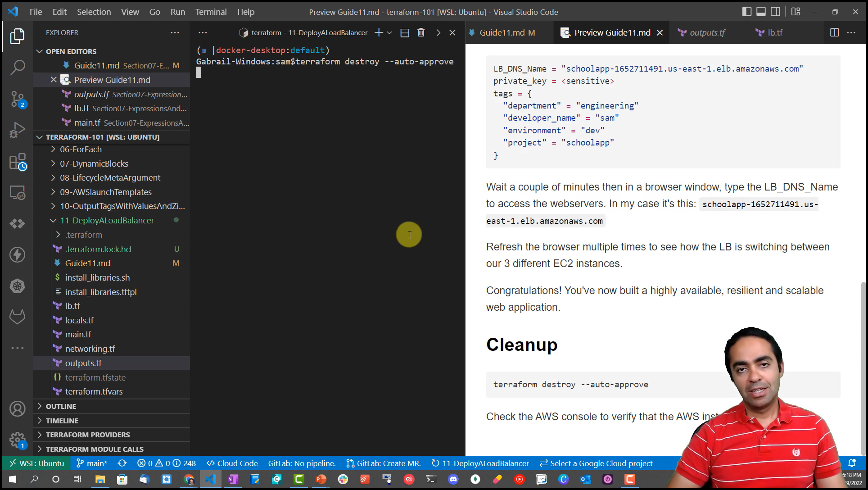Open notifications bell in status bar
Image resolution: width=868 pixels, height=490 pixels.
[852, 463]
